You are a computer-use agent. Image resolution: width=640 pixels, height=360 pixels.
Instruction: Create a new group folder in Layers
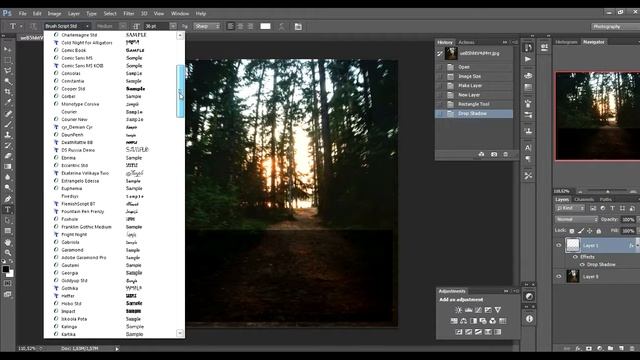point(610,349)
